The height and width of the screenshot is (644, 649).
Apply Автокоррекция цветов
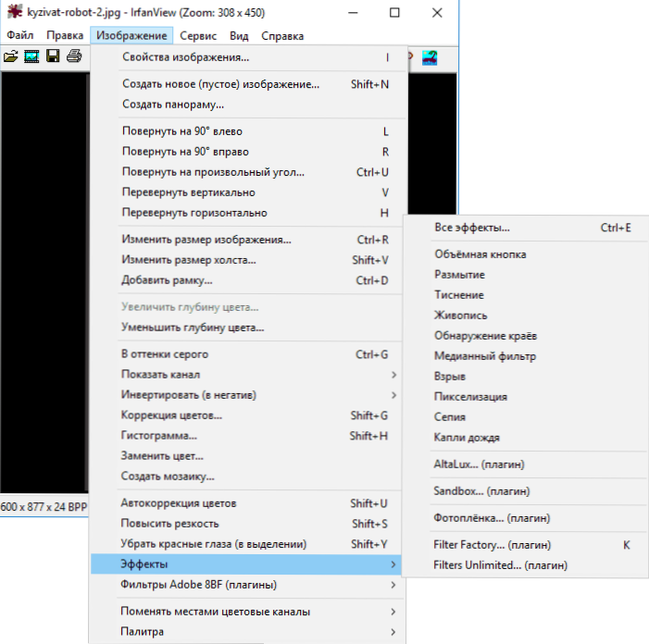[247, 503]
